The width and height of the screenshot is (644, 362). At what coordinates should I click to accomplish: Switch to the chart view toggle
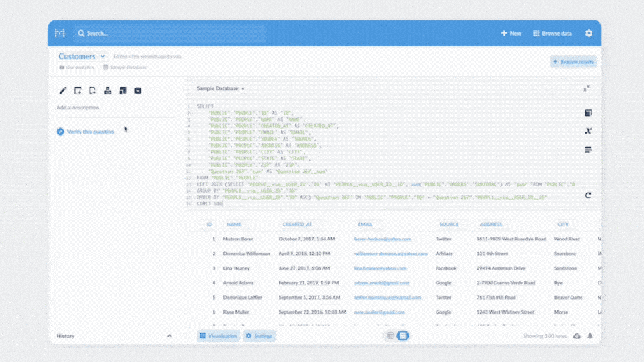[x=403, y=336]
